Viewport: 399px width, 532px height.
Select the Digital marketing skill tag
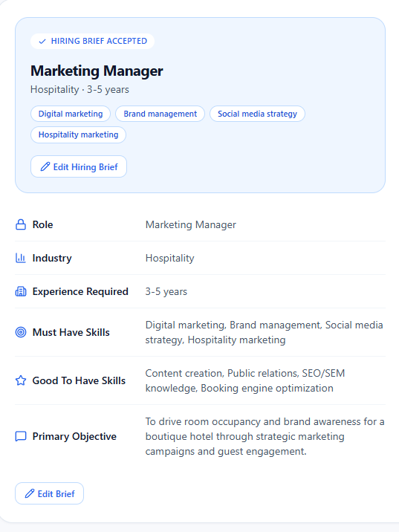[x=71, y=114]
